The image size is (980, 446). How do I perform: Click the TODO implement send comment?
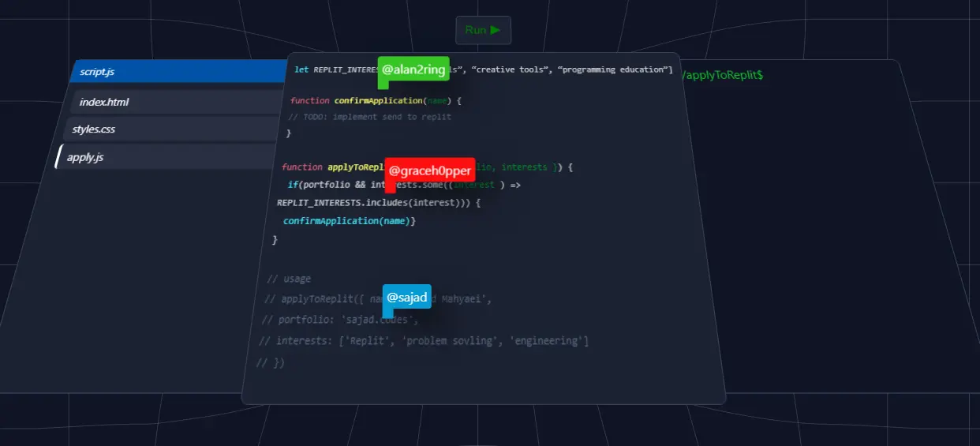[370, 117]
